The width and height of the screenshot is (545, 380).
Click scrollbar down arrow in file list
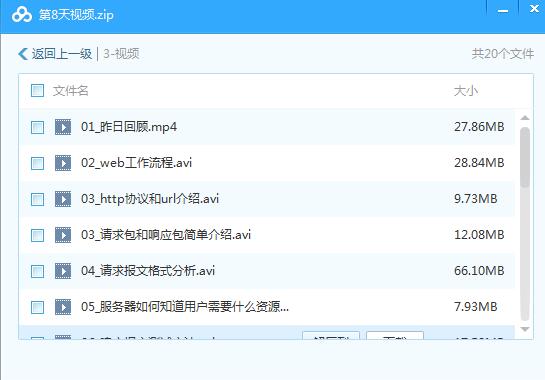(x=525, y=329)
